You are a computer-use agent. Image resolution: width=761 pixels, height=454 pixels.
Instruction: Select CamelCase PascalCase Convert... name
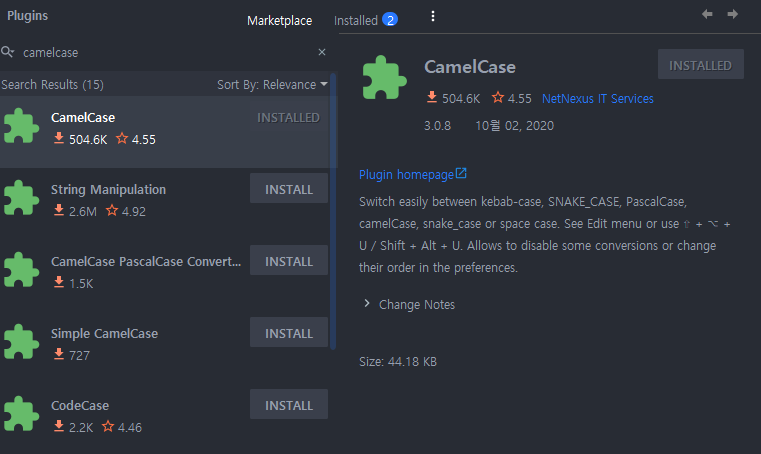(x=146, y=261)
